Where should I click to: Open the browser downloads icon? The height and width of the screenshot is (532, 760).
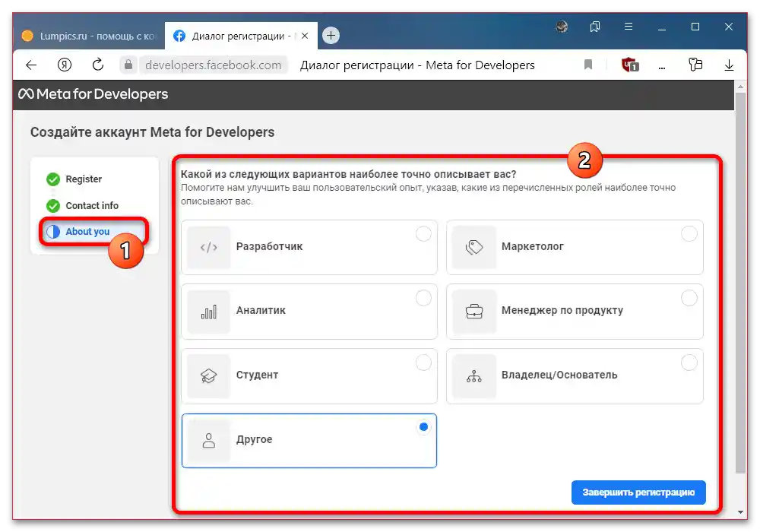coord(729,65)
